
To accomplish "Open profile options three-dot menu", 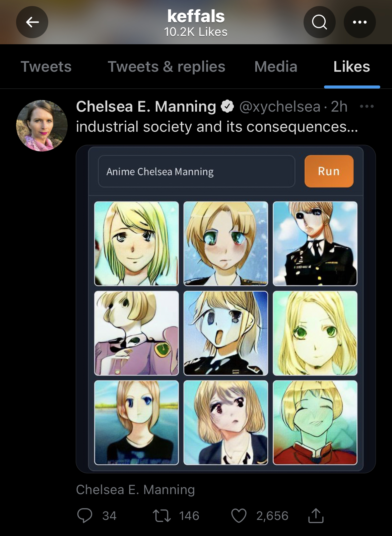I will 360,22.
